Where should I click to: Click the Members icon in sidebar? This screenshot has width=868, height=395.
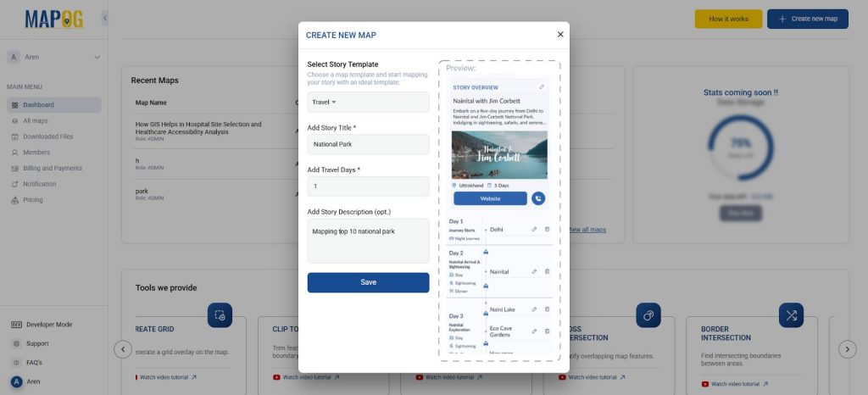[15, 152]
